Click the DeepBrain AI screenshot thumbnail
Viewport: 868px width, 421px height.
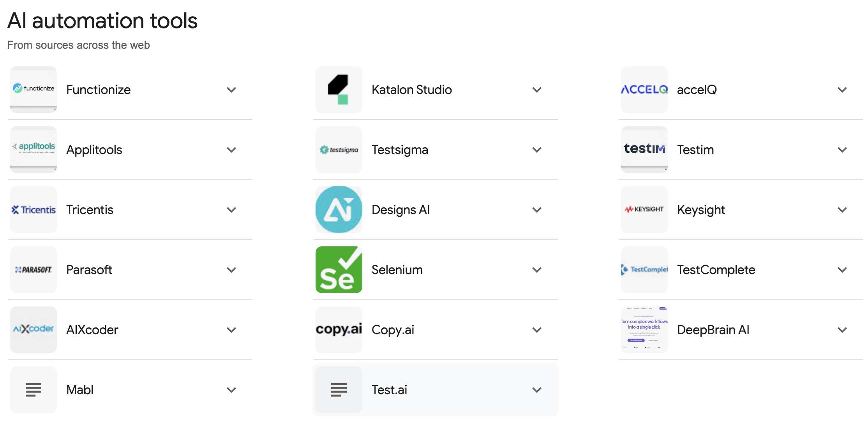[644, 330]
